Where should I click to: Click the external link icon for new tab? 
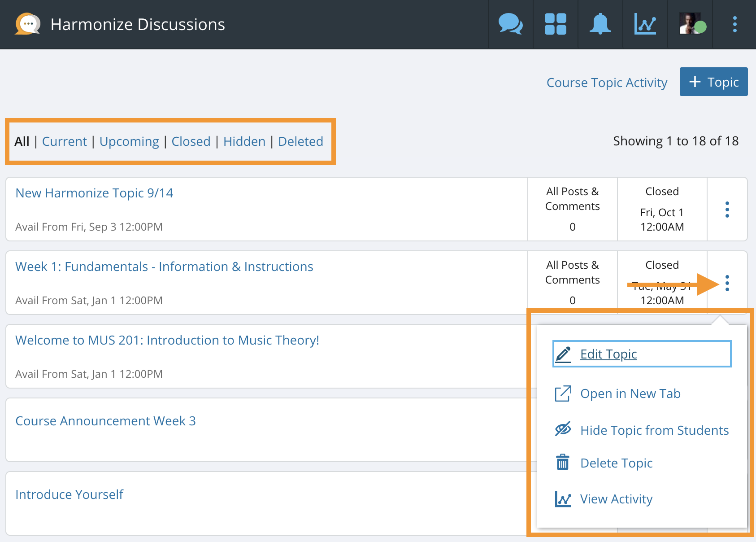563,393
